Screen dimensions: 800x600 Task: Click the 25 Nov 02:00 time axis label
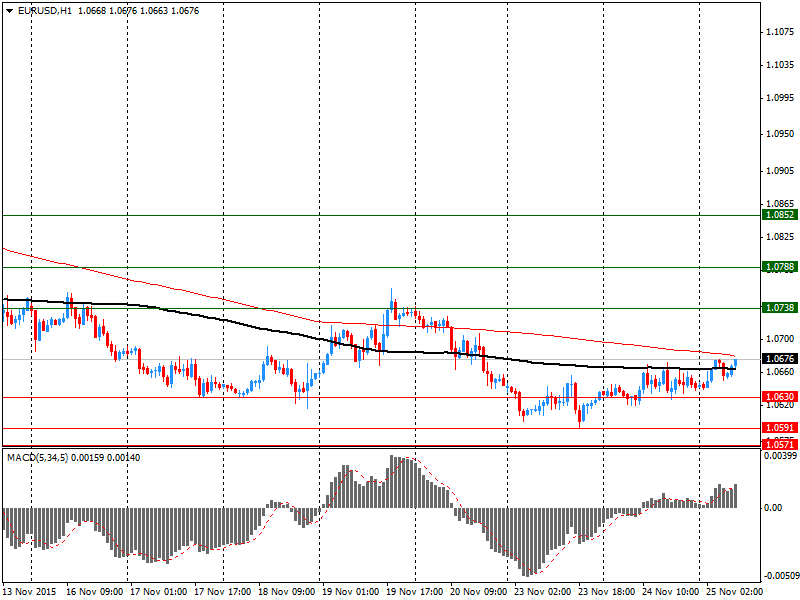(x=735, y=592)
